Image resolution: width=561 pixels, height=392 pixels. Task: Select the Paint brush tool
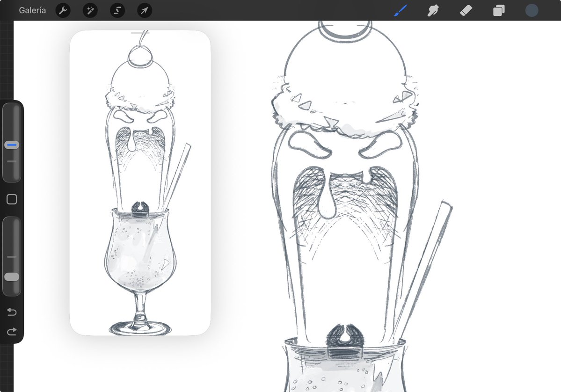[401, 10]
